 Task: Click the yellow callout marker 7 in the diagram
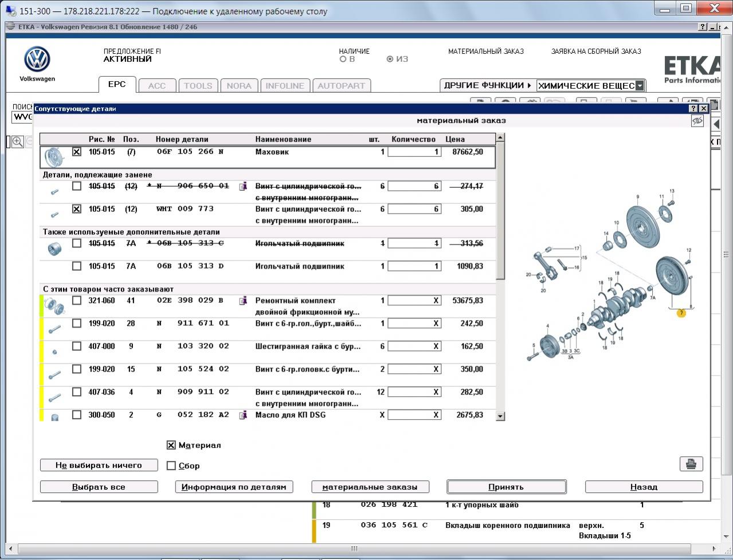tap(681, 313)
